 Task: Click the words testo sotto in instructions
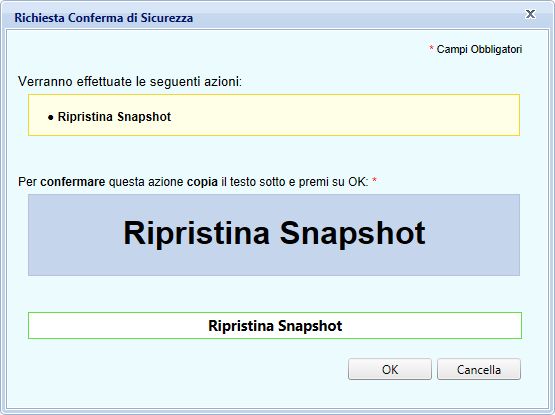tap(258, 182)
